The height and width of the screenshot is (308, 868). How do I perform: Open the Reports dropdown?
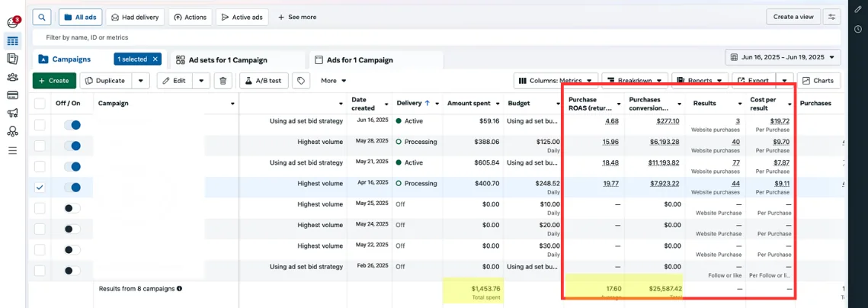(x=700, y=81)
